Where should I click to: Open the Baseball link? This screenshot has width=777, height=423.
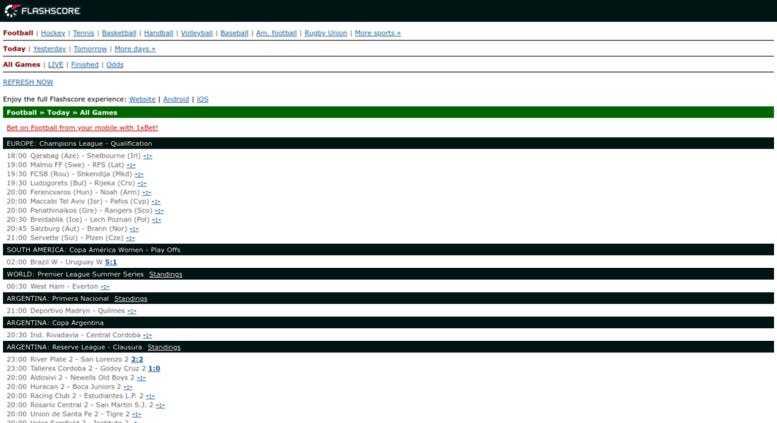pyautogui.click(x=234, y=33)
